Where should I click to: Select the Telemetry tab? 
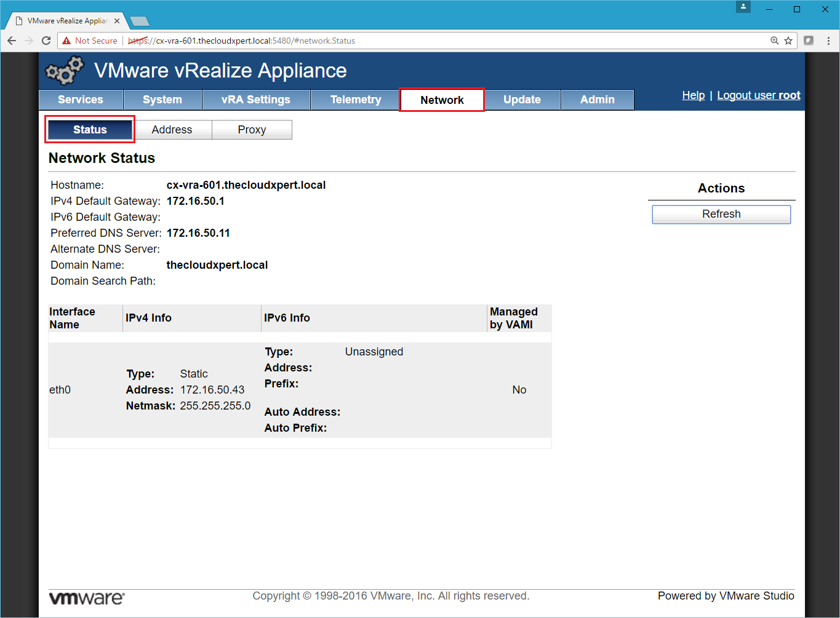click(x=356, y=100)
